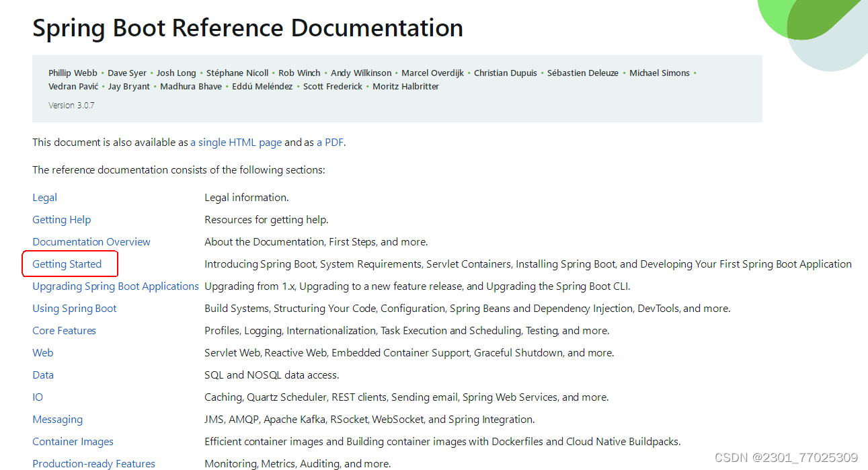Click the 'Upgrading from 1.x' description

point(417,286)
